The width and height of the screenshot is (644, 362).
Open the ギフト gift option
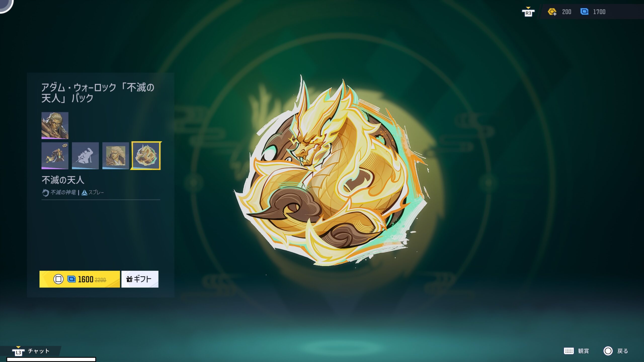[x=140, y=279]
